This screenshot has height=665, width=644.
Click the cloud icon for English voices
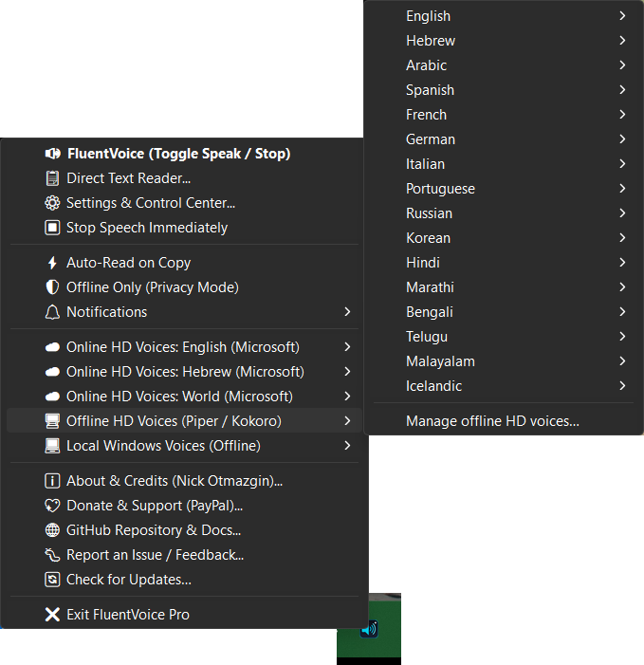52,347
